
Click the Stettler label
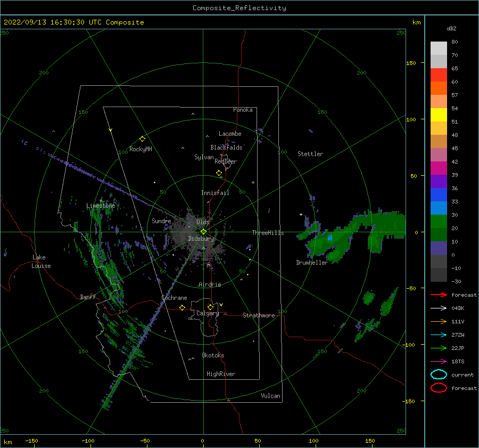pyautogui.click(x=310, y=154)
